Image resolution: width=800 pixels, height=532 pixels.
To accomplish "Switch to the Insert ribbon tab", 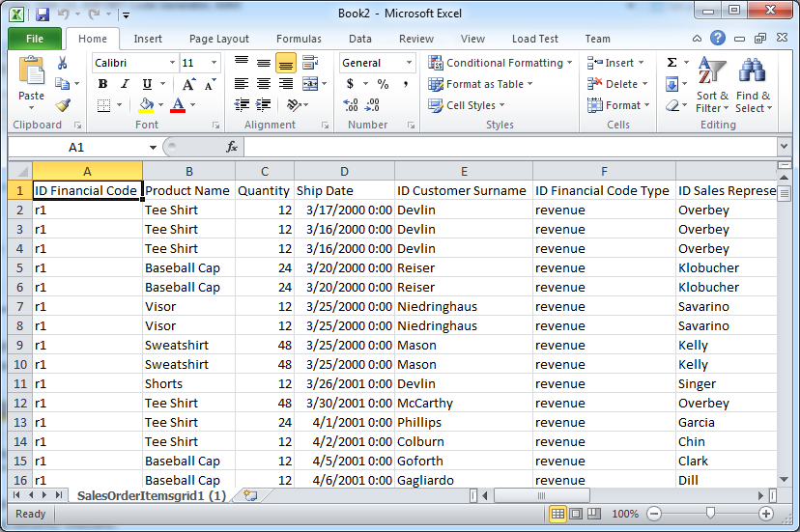I will pyautogui.click(x=148, y=39).
